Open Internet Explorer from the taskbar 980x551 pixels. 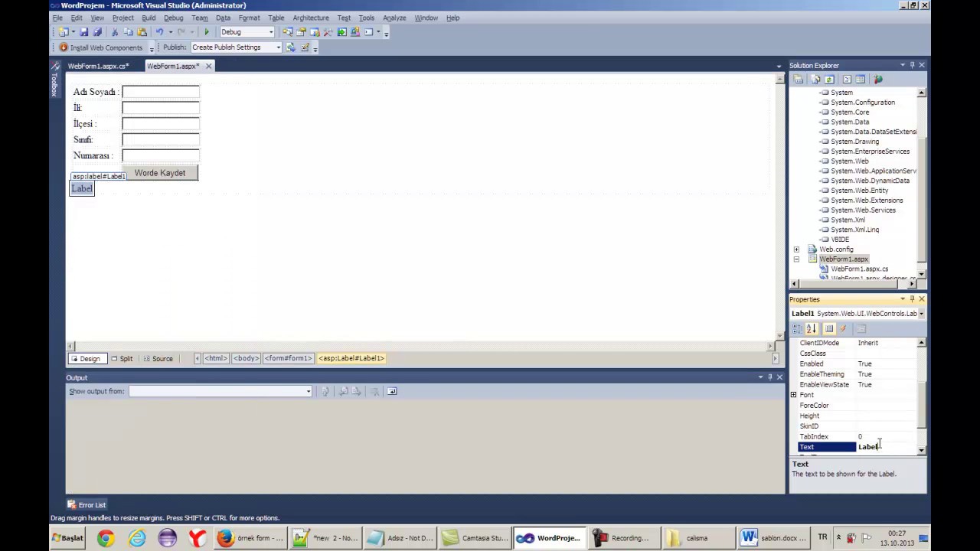tap(137, 538)
